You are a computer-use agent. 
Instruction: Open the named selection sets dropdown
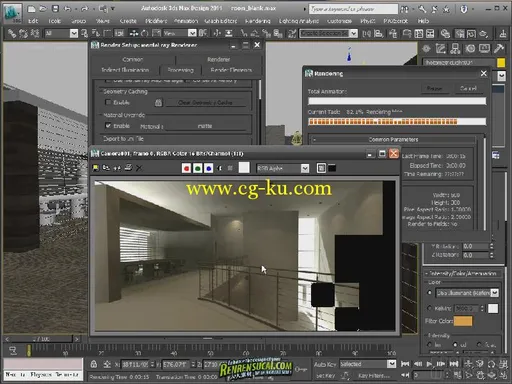click(328, 33)
